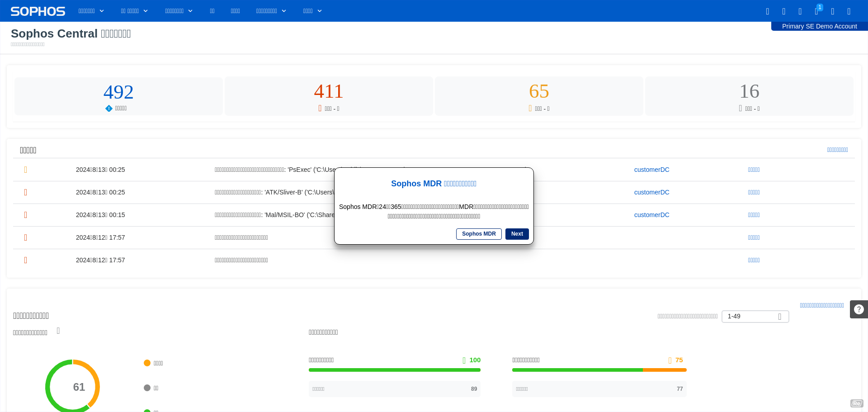This screenshot has width=868, height=412.
Task: Expand the first navigation menu beside the Sophos logo
Action: (x=91, y=11)
